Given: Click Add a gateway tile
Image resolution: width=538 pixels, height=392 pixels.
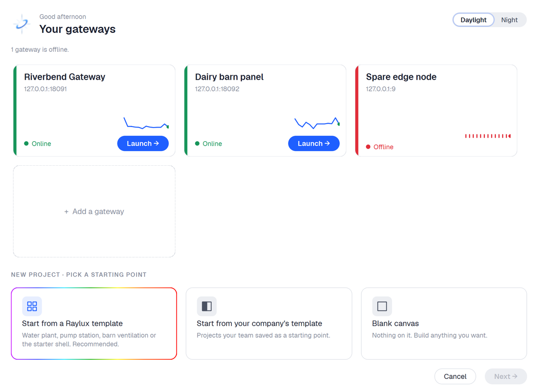Looking at the screenshot, I should click(x=94, y=211).
